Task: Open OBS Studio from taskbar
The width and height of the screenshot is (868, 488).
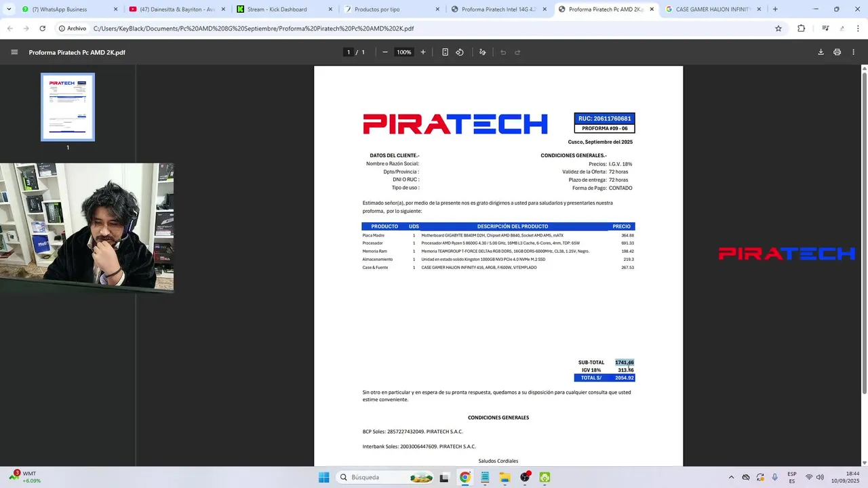Action: (525, 477)
